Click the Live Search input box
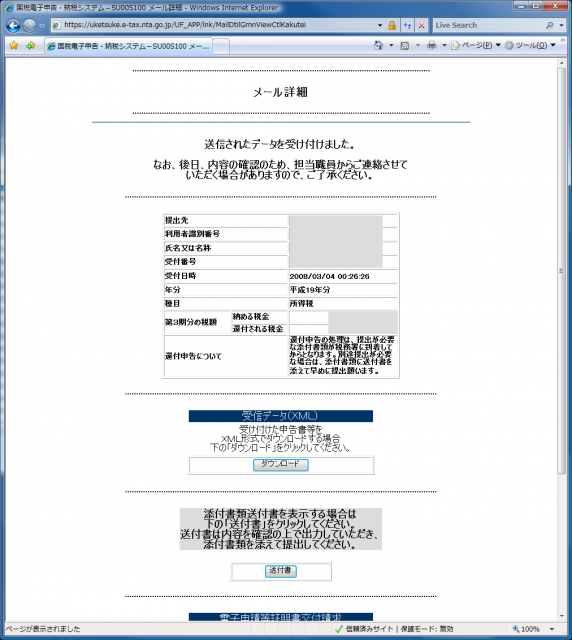The height and width of the screenshot is (640, 572). point(488,25)
